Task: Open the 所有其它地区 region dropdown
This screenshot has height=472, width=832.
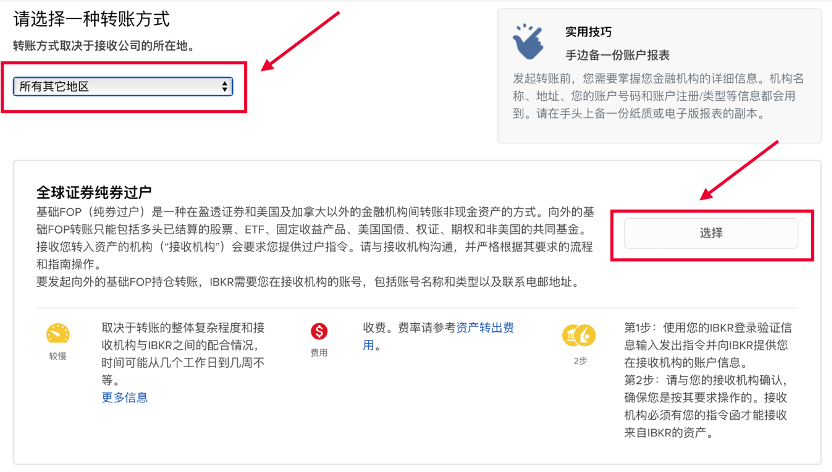Action: coord(123,86)
